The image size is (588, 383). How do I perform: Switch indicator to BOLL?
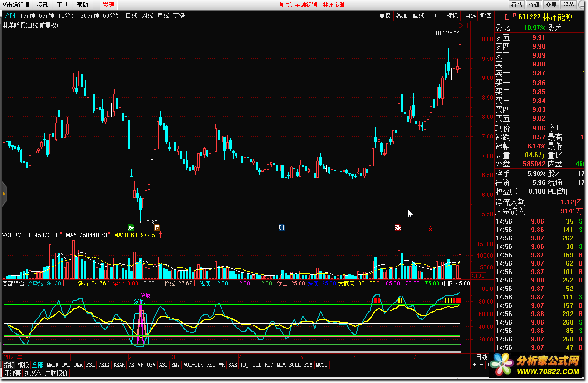tap(294, 365)
